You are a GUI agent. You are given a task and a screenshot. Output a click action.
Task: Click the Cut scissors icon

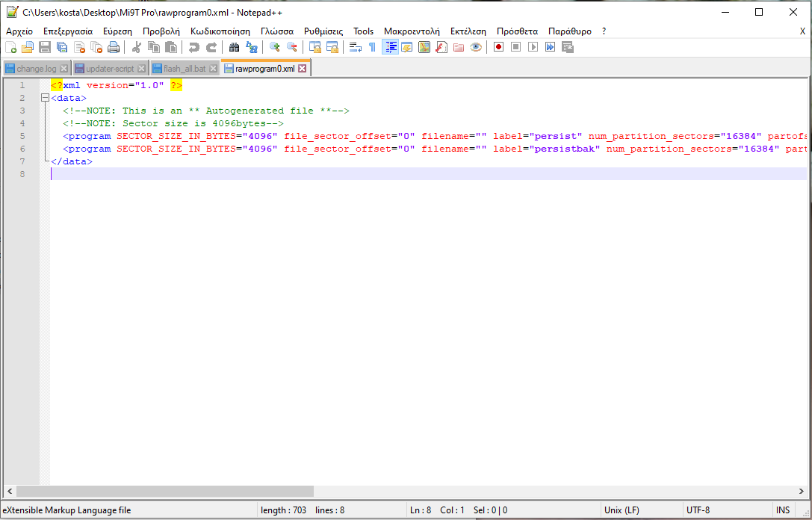[137, 47]
